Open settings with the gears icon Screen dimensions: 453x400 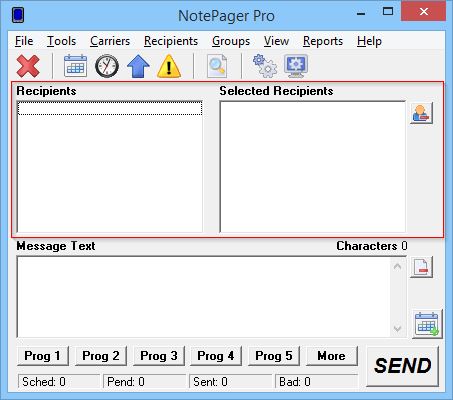point(265,66)
